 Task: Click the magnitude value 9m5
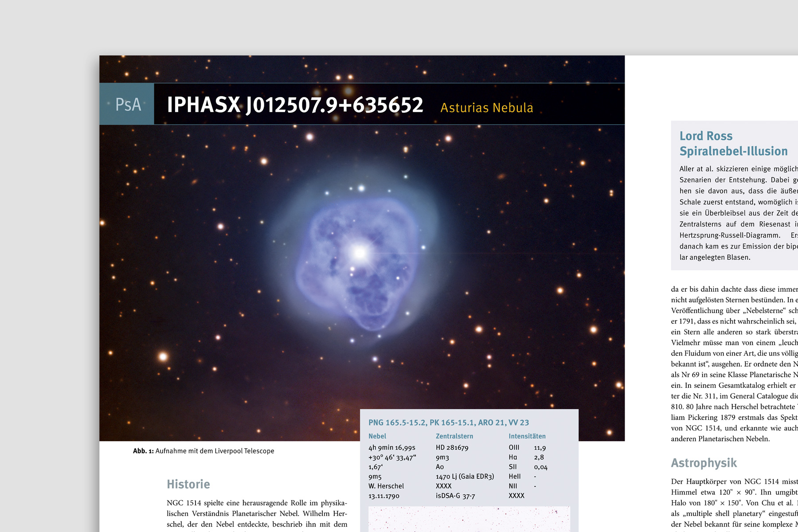375,477
